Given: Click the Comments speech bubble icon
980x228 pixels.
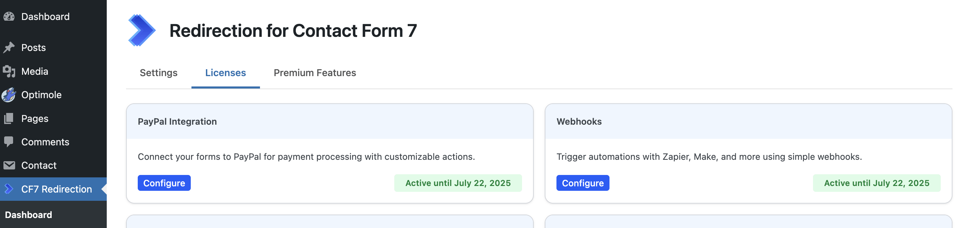Looking at the screenshot, I should pos(9,142).
